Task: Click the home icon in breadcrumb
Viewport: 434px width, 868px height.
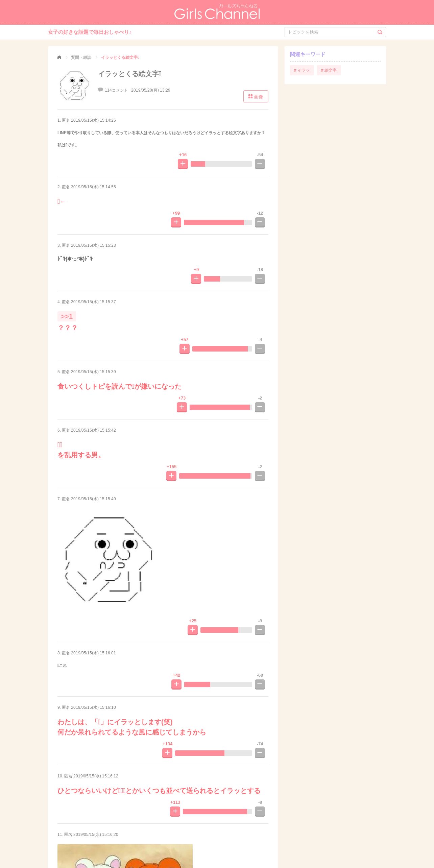Action: pyautogui.click(x=59, y=57)
